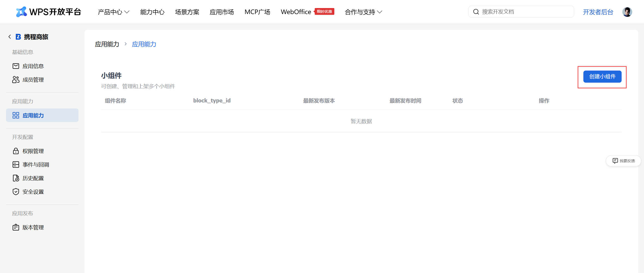Image resolution: width=644 pixels, height=273 pixels.
Task: Expand the 产品中心 dropdown menu
Action: pos(113,12)
